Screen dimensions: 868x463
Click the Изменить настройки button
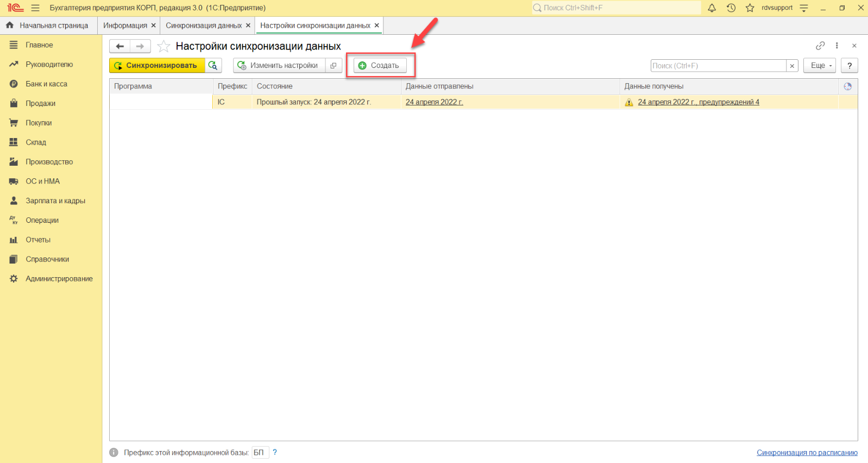pos(279,65)
